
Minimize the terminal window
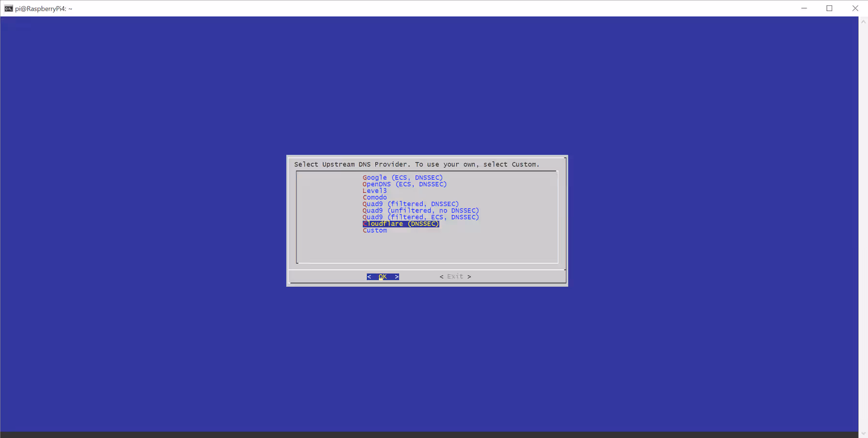804,8
